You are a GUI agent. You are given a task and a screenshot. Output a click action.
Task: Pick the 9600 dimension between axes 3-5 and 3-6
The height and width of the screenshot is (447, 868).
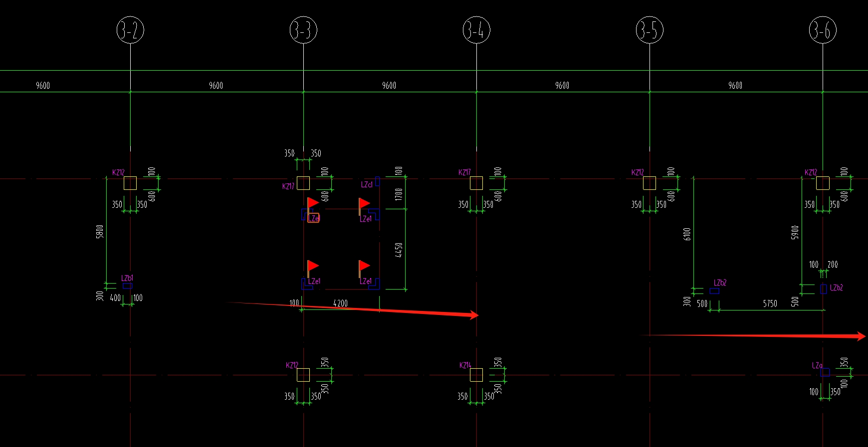[x=735, y=86]
